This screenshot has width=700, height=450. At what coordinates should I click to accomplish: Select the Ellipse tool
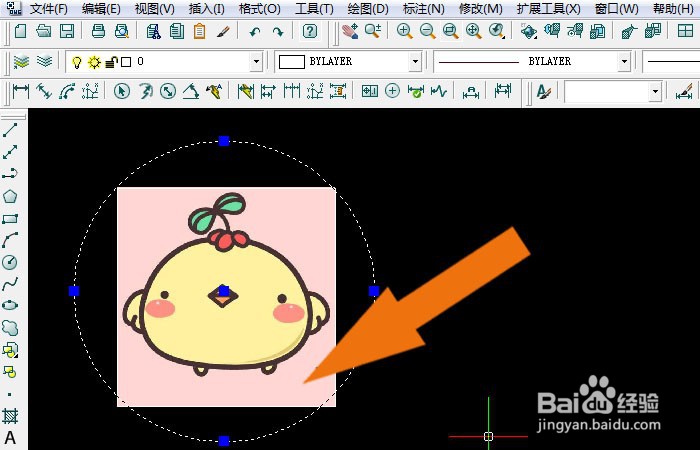[x=10, y=305]
